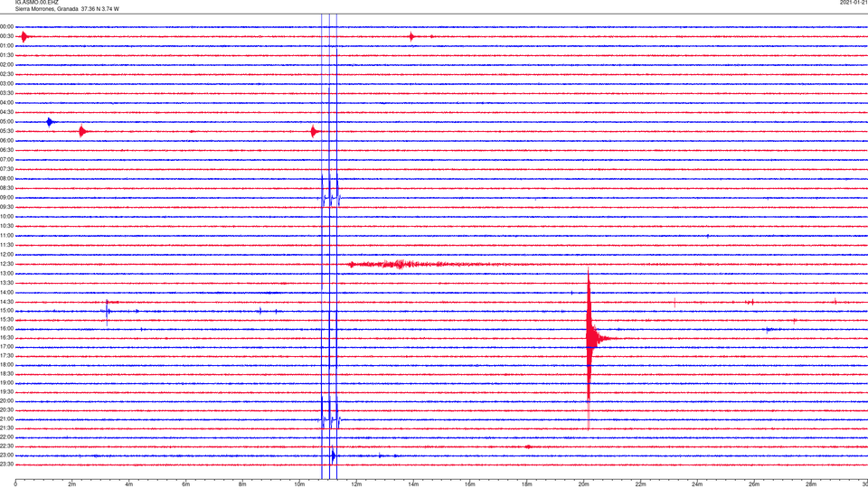This screenshot has width=868, height=488.
Task: Click the 26m tick label on the minute axis
Action: point(754,484)
